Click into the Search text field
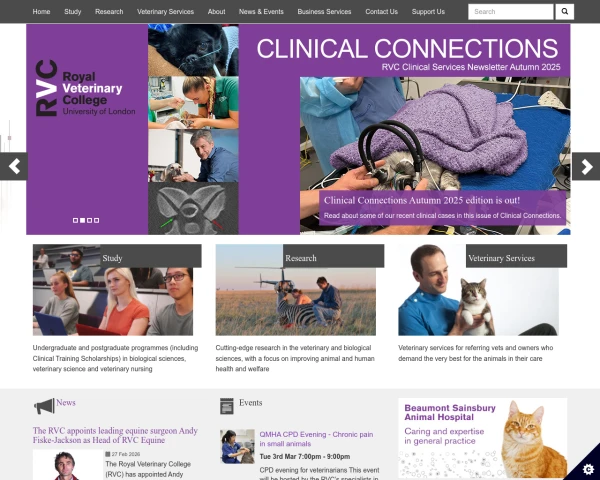 coord(510,11)
